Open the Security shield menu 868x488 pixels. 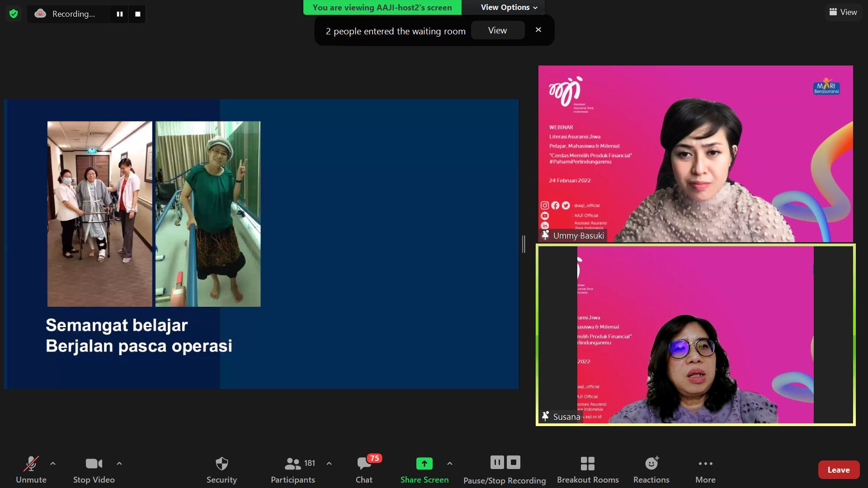(222, 470)
